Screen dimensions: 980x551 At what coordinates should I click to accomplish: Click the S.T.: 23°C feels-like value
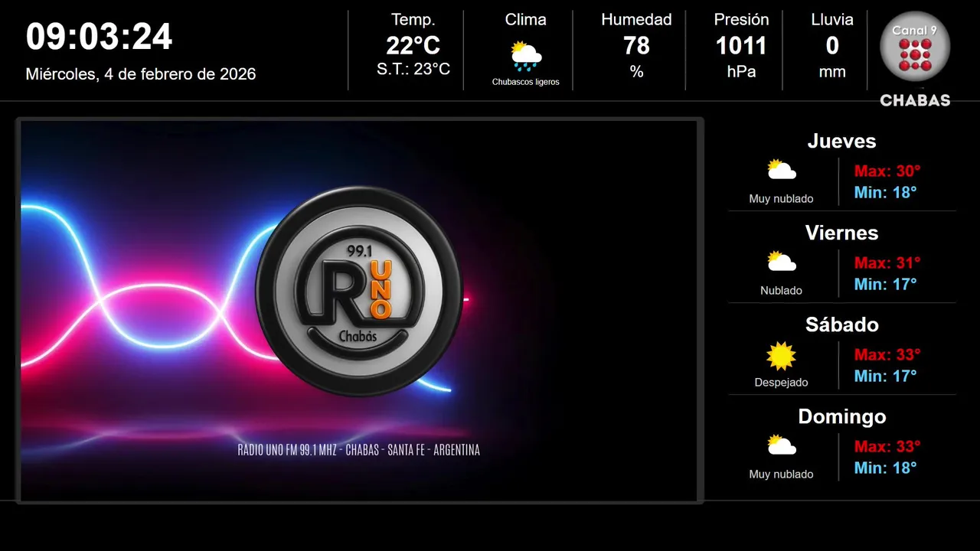click(x=413, y=70)
